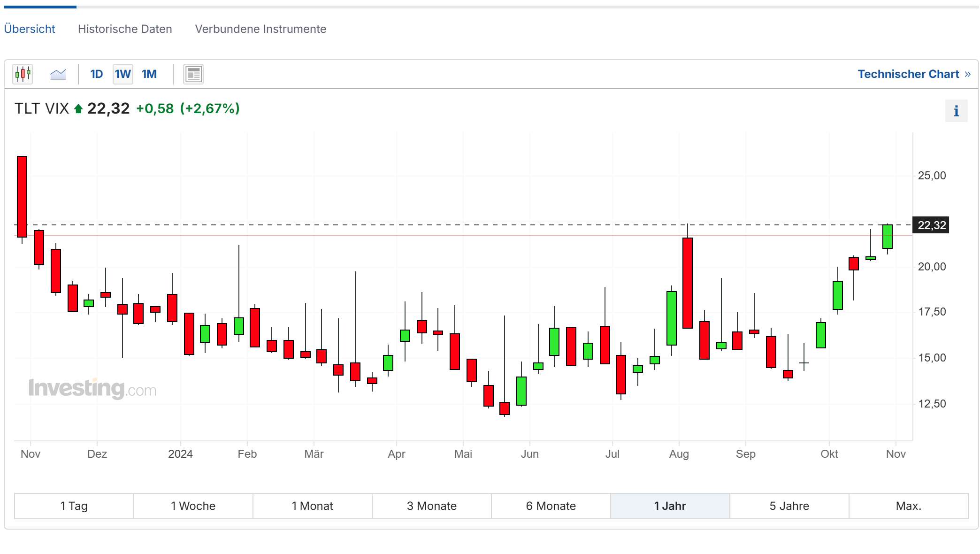The height and width of the screenshot is (554, 980).
Task: Select the candlestick chart type icon
Action: point(23,74)
